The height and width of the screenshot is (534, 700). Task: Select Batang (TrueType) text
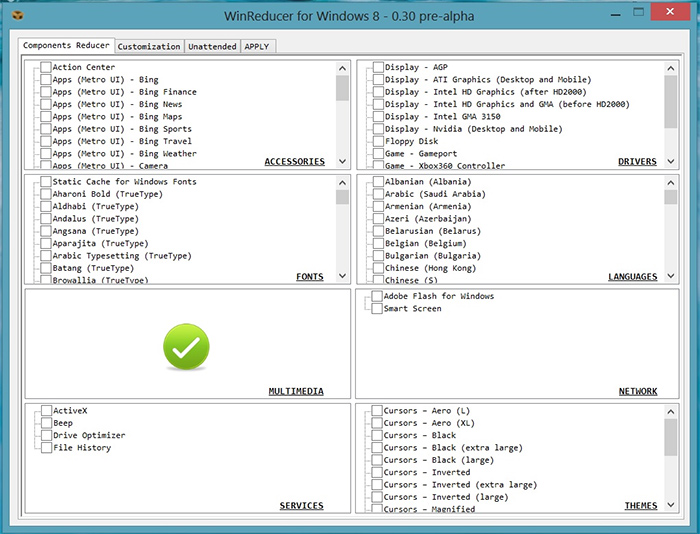pyautogui.click(x=93, y=268)
